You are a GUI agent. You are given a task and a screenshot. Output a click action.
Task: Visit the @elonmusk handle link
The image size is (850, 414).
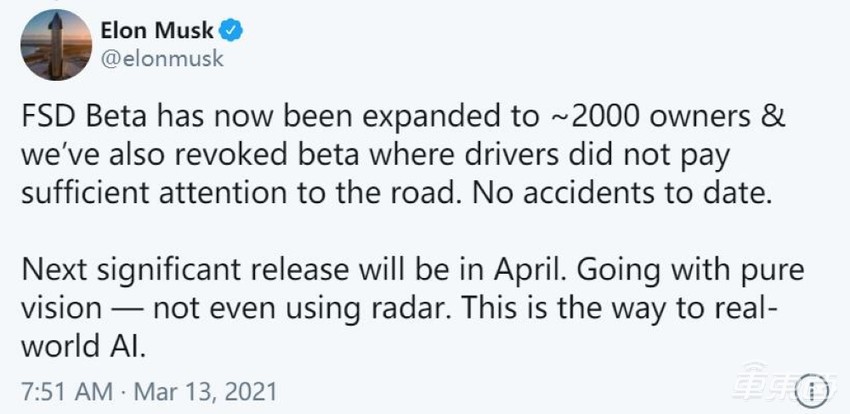tap(161, 58)
